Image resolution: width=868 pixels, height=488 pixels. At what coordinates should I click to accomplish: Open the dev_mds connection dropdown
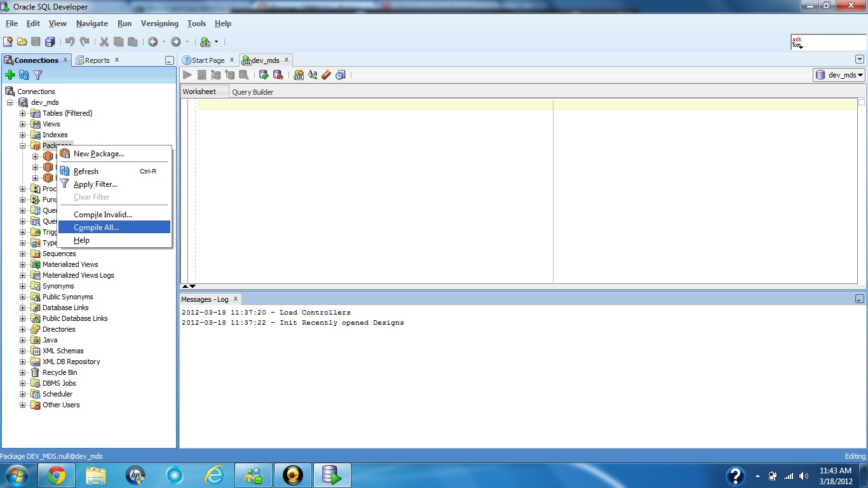839,75
